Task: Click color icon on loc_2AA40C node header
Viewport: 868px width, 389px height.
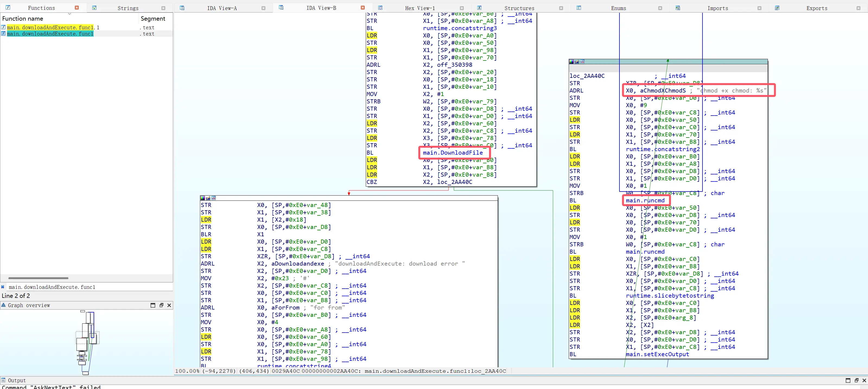Action: click(x=571, y=62)
